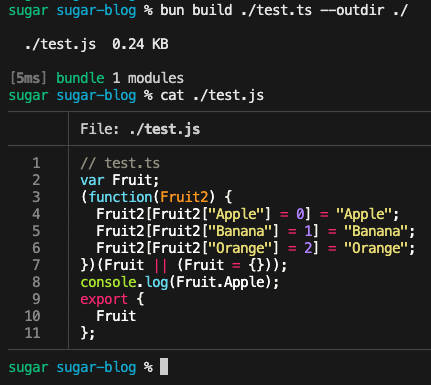The width and height of the screenshot is (431, 385).
Task: Click the purple number 2 on line 6
Action: click(x=309, y=248)
